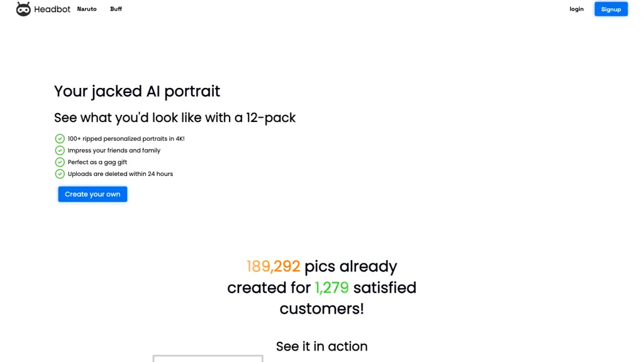Click the 100+ ripped personalized portraits text
The image size is (644, 362).
(x=126, y=139)
